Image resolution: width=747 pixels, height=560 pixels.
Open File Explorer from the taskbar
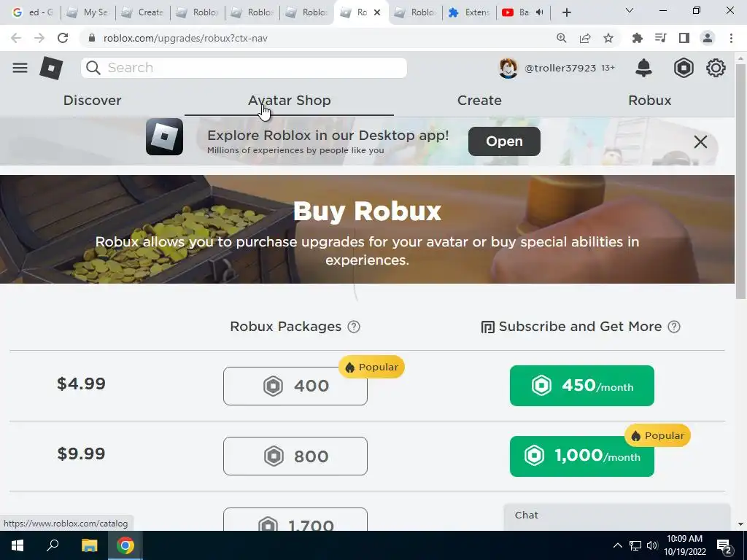point(89,545)
